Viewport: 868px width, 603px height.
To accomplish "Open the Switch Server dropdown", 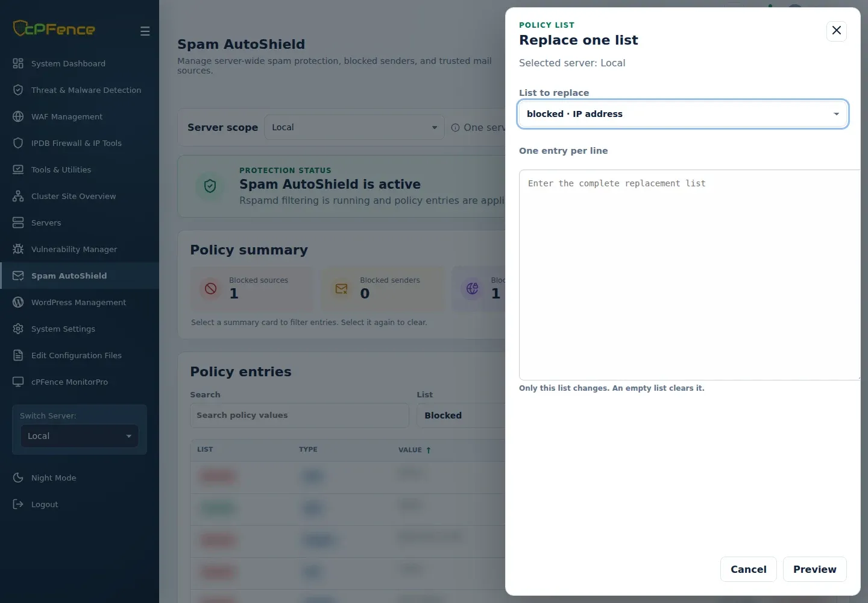I will coord(80,436).
